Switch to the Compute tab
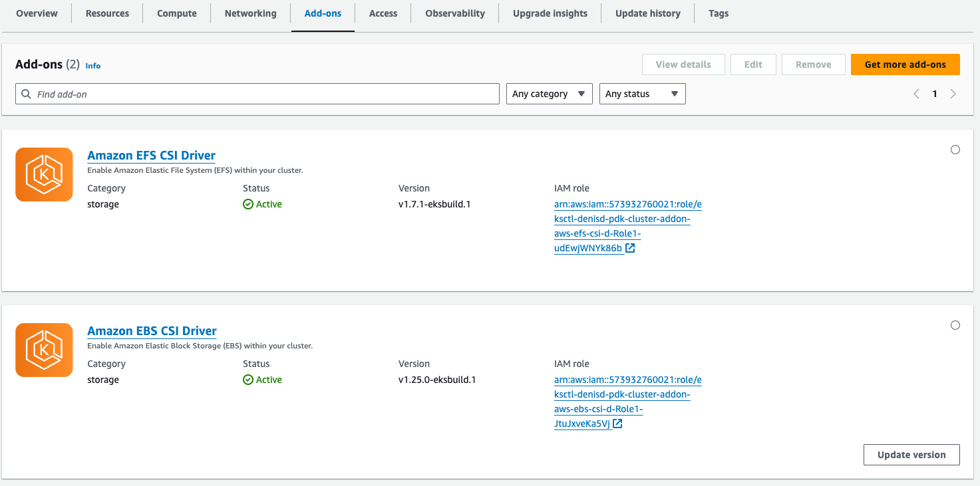Image resolution: width=980 pixels, height=486 pixels. point(177,13)
